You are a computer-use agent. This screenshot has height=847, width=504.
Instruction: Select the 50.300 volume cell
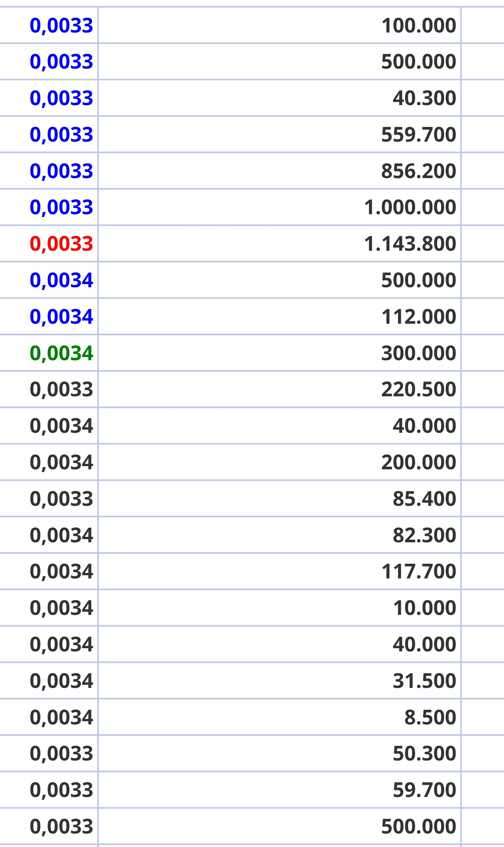280,753
